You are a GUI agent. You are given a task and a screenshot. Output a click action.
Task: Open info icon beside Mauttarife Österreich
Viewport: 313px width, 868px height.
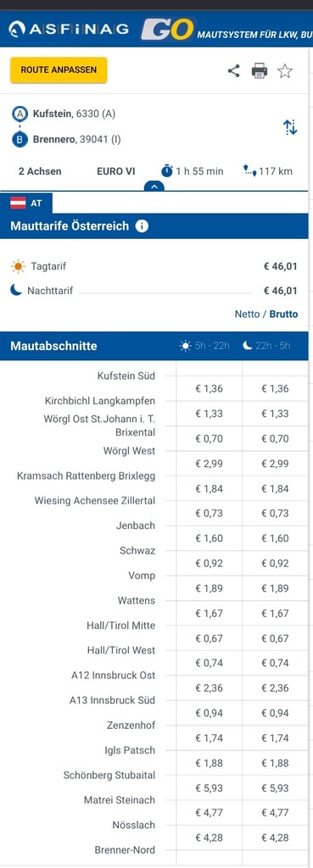[142, 225]
